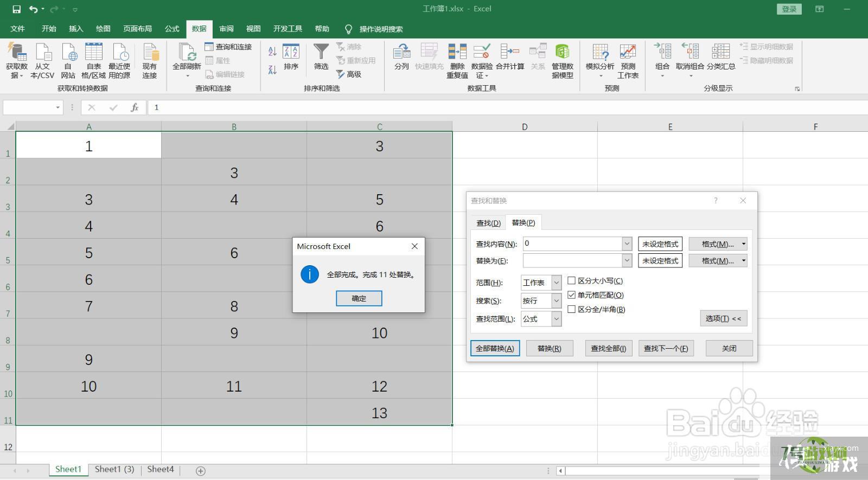Click the Undo arrow icon
868x480 pixels.
pos(34,9)
